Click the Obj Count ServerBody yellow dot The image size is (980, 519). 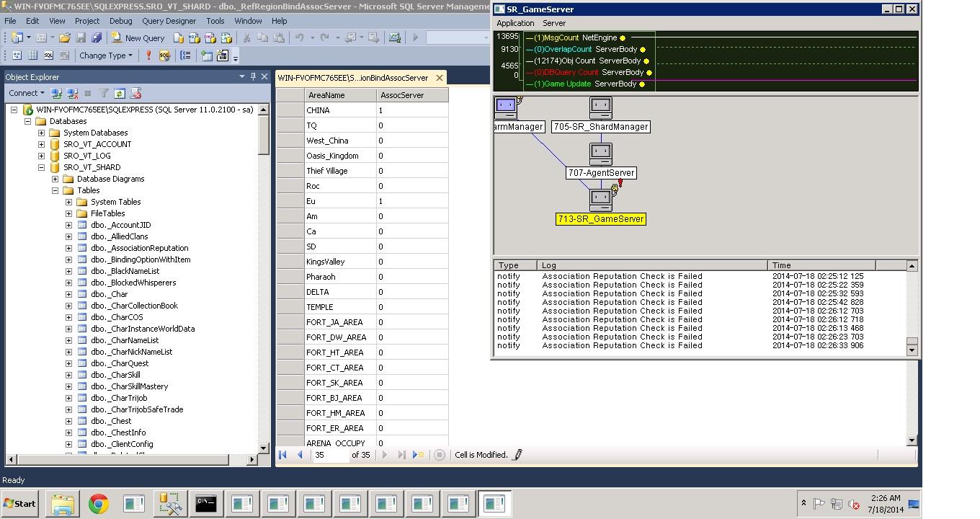646,61
